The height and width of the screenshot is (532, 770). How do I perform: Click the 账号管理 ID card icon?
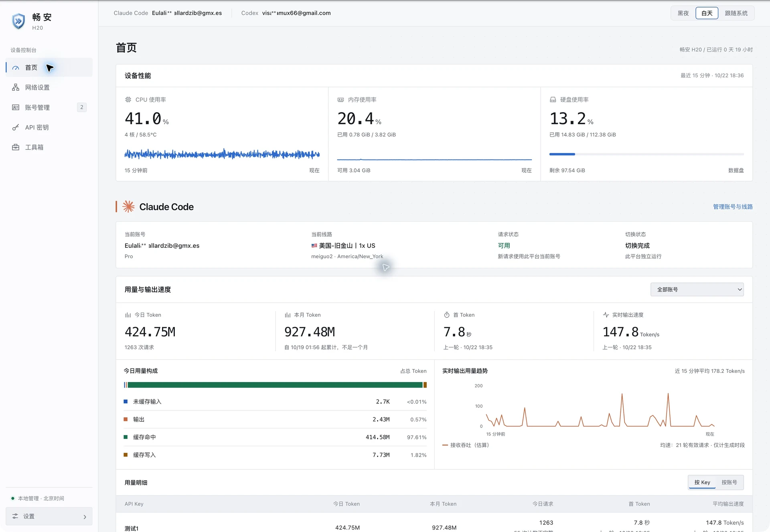(16, 107)
